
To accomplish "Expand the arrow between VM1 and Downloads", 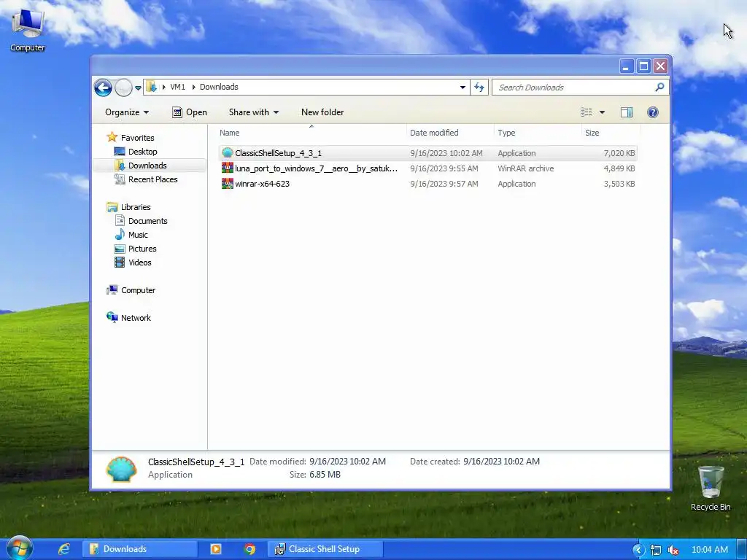I will pos(193,87).
